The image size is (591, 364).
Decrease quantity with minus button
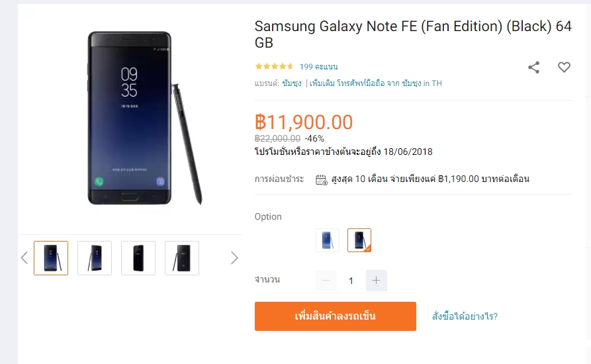click(326, 281)
